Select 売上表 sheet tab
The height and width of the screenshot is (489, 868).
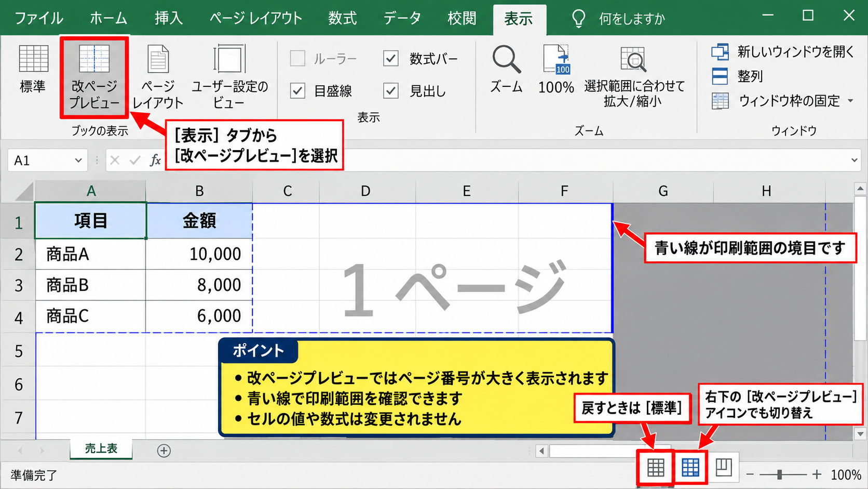101,448
